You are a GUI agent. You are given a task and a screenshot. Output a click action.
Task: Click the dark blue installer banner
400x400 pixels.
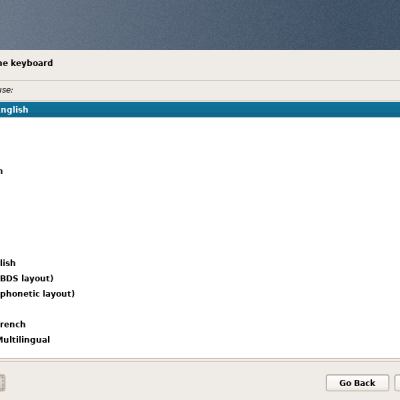[x=200, y=25]
